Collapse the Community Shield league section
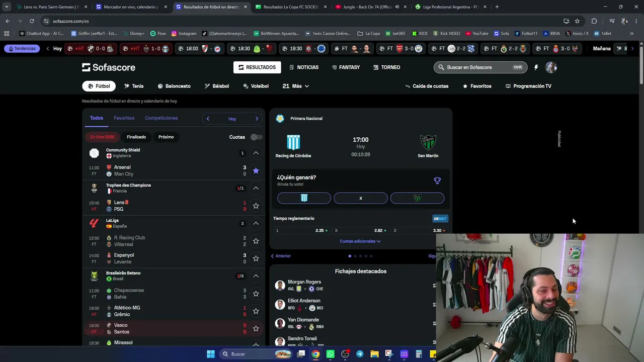 click(256, 153)
